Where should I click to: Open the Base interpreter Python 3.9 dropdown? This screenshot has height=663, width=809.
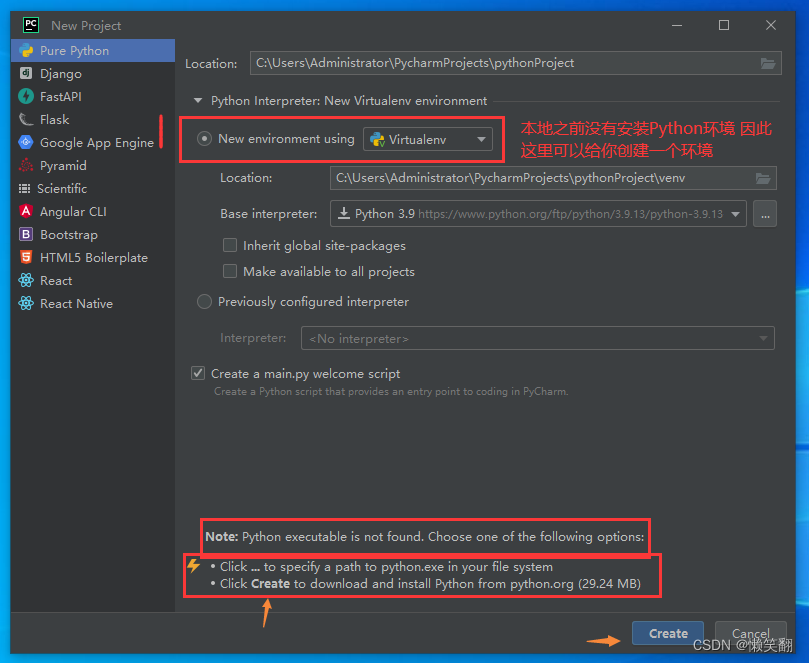(538, 214)
